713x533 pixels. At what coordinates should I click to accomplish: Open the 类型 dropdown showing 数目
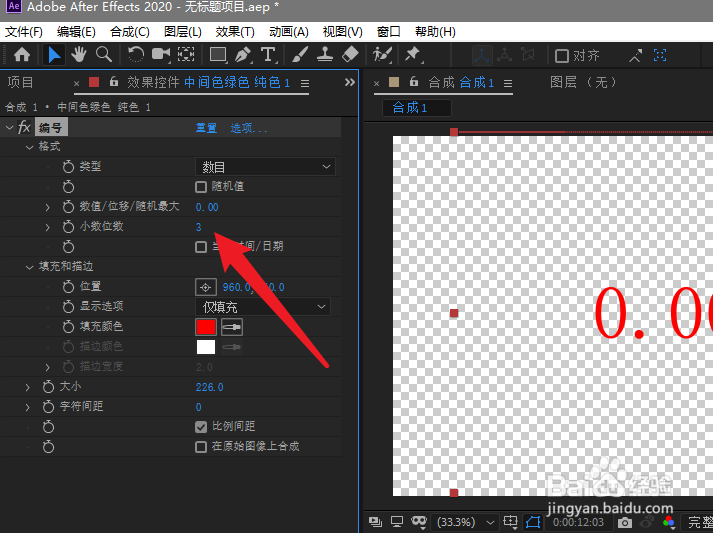point(265,167)
